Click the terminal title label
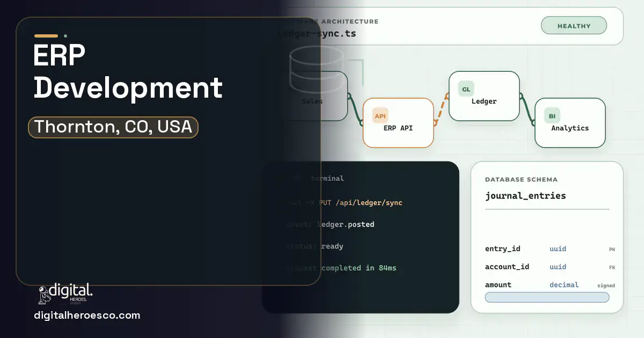This screenshot has height=338, width=644. click(x=327, y=178)
